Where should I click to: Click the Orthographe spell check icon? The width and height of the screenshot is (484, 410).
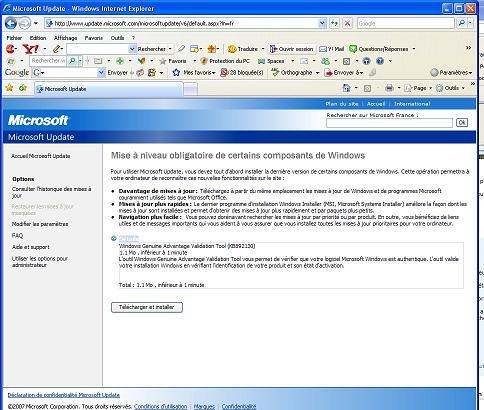[275, 72]
